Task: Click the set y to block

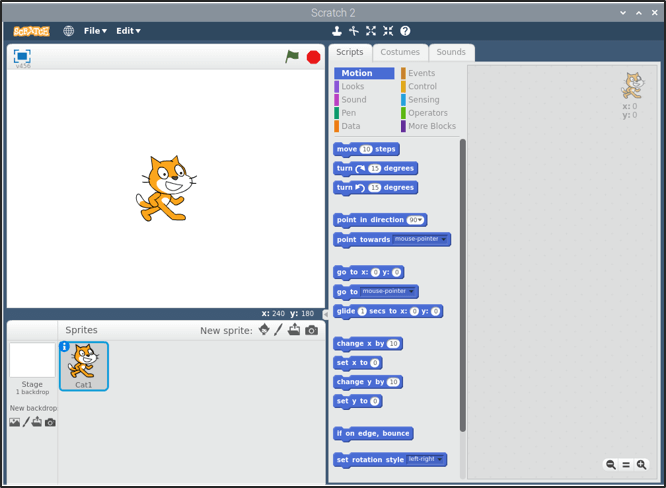Action: tap(358, 401)
